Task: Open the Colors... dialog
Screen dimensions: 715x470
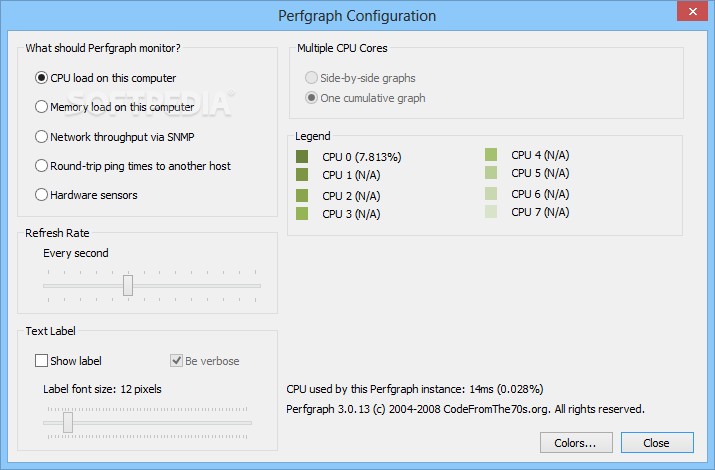Action: (576, 443)
